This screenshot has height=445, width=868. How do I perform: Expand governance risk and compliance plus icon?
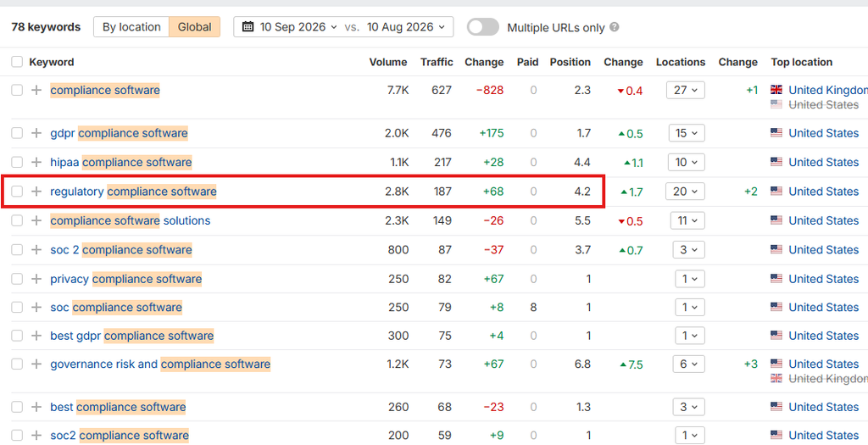pyautogui.click(x=36, y=364)
